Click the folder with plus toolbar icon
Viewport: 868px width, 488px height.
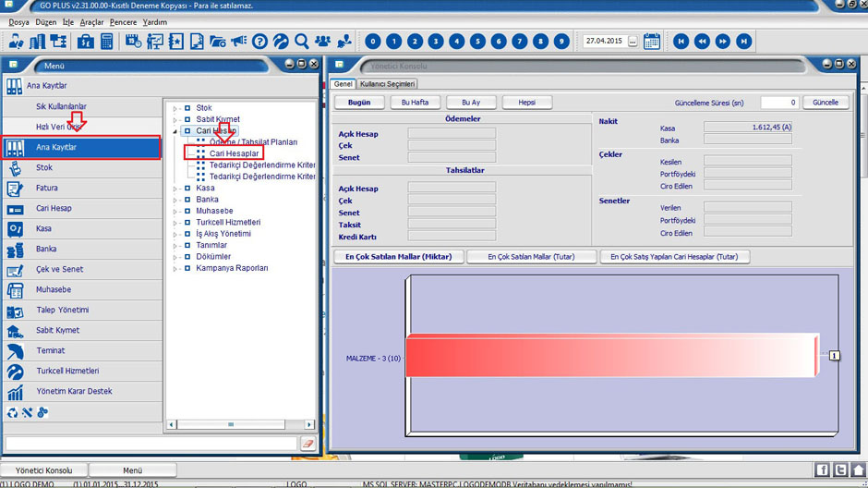click(x=218, y=42)
